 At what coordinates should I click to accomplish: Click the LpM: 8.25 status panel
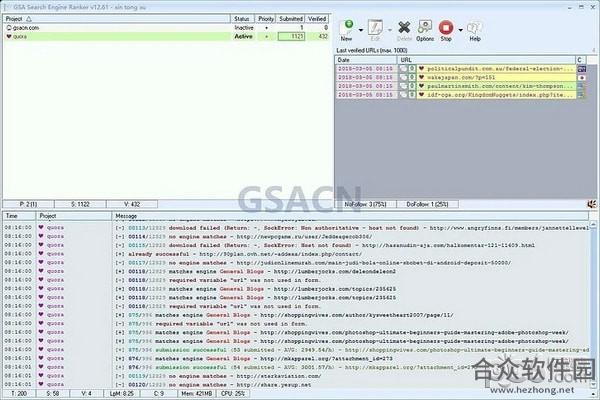[x=122, y=393]
